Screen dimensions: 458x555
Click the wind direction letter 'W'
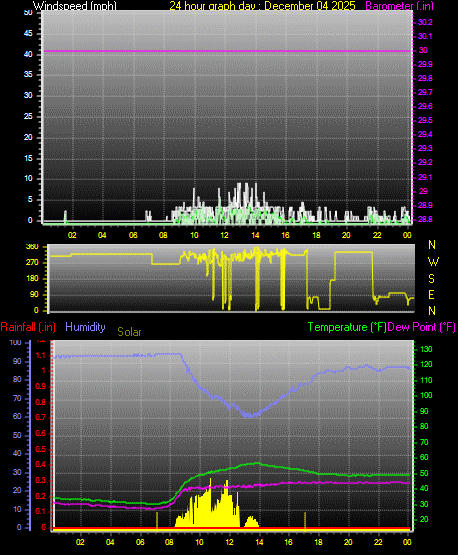coord(433,262)
